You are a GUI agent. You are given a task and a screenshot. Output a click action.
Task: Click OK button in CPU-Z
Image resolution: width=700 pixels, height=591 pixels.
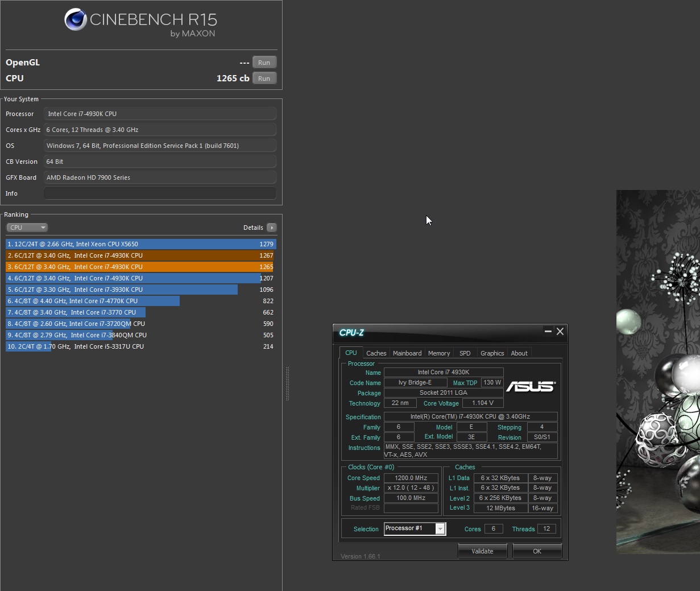click(x=537, y=551)
